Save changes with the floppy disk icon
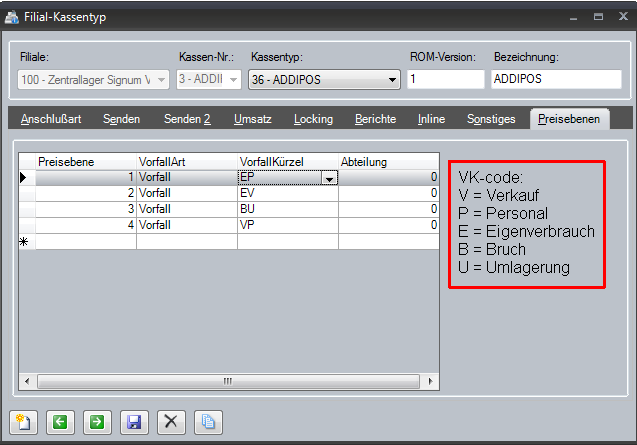 pyautogui.click(x=133, y=422)
